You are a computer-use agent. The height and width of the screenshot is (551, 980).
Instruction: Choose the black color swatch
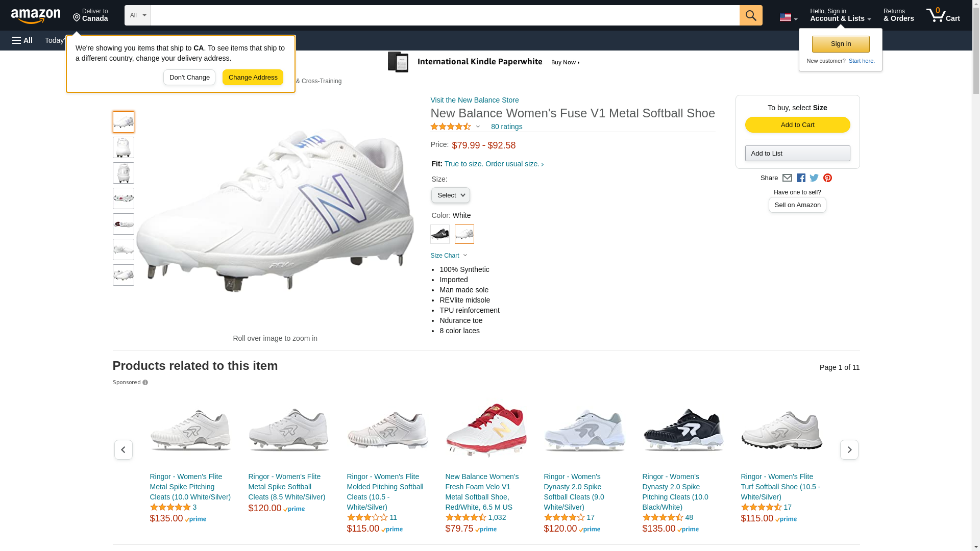pos(439,234)
